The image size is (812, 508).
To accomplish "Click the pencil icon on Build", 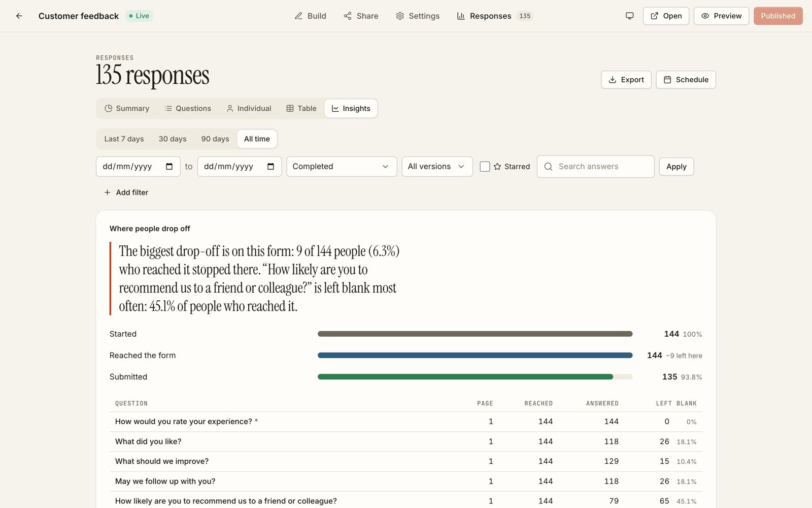I will [x=298, y=16].
